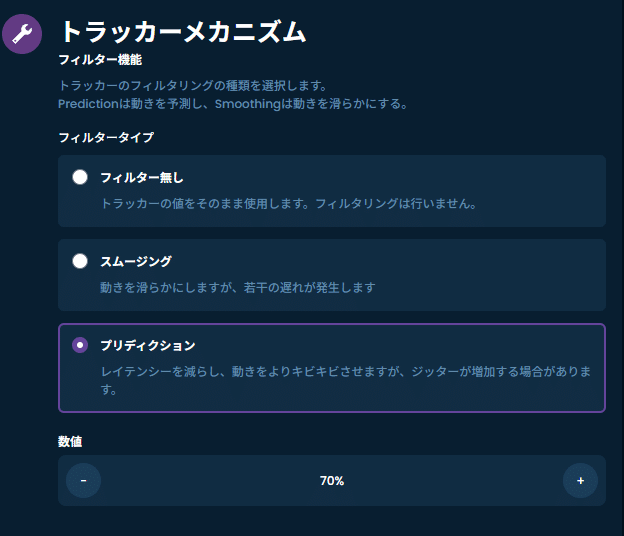624x536 pixels.
Task: Click the 70% value display
Action: tap(332, 481)
